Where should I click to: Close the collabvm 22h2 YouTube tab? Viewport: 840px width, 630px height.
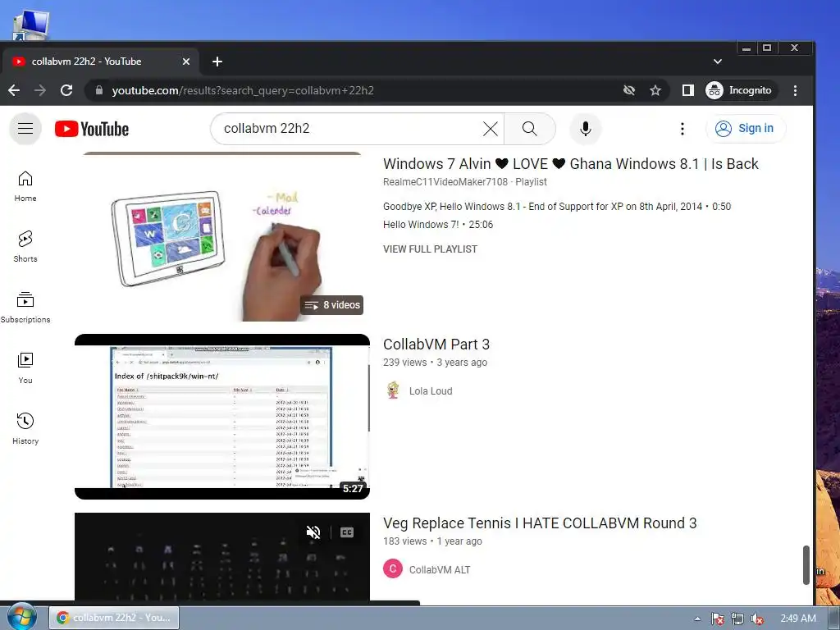pyautogui.click(x=186, y=62)
